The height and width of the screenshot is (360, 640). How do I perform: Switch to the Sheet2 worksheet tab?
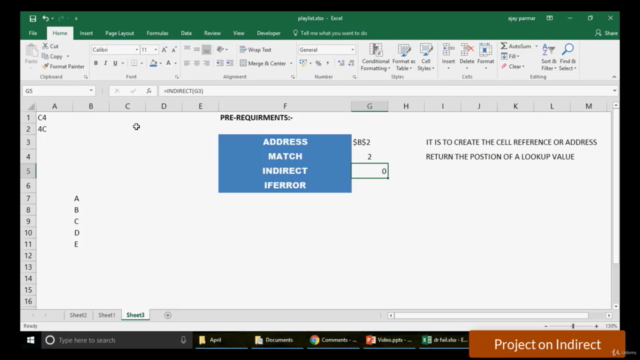coord(78,315)
